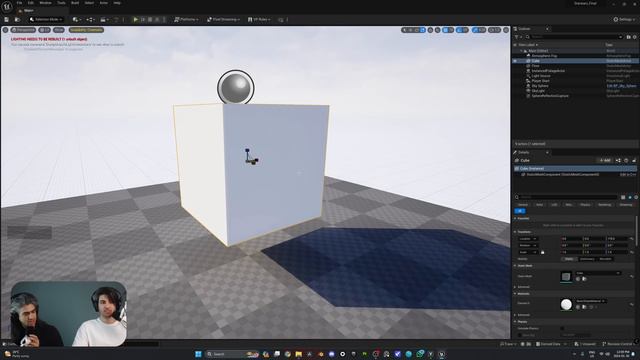
Task: Open the Static Mesh asset dropdown showing Cube
Action: click(598, 273)
